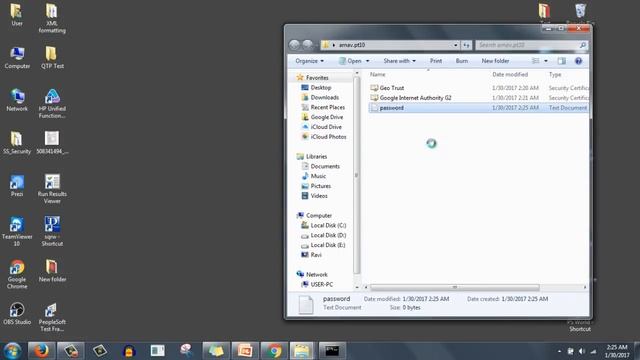
Task: Show hidden system tray icons
Action: point(559,351)
